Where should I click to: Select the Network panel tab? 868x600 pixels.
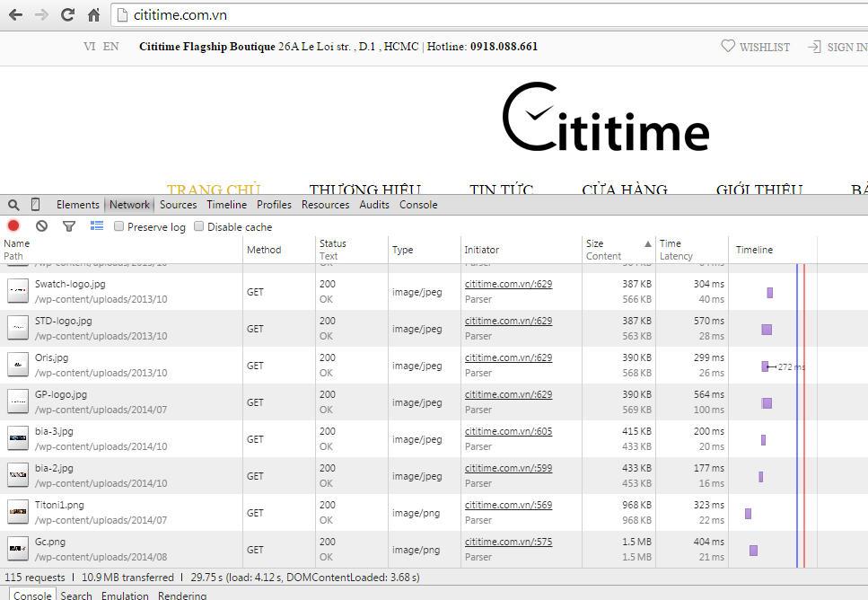[x=129, y=205]
